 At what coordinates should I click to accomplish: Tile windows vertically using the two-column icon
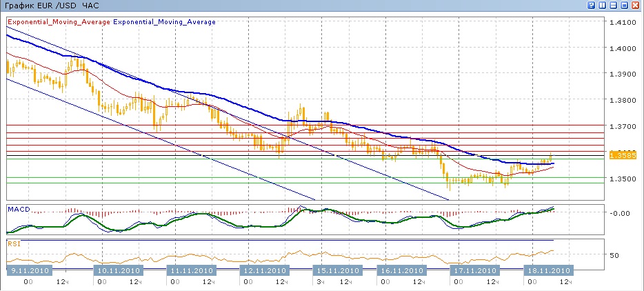tap(602, 6)
